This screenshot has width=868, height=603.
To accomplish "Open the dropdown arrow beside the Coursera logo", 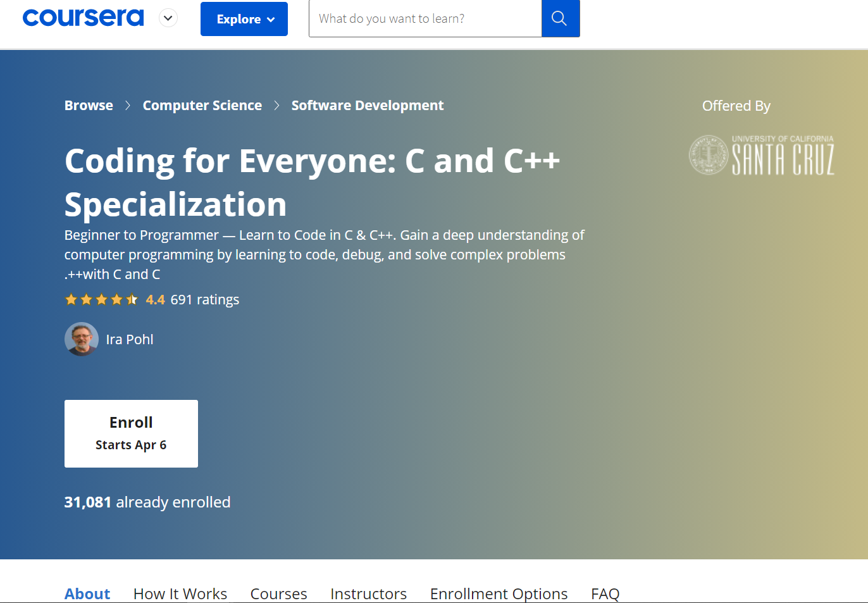I will (x=168, y=18).
